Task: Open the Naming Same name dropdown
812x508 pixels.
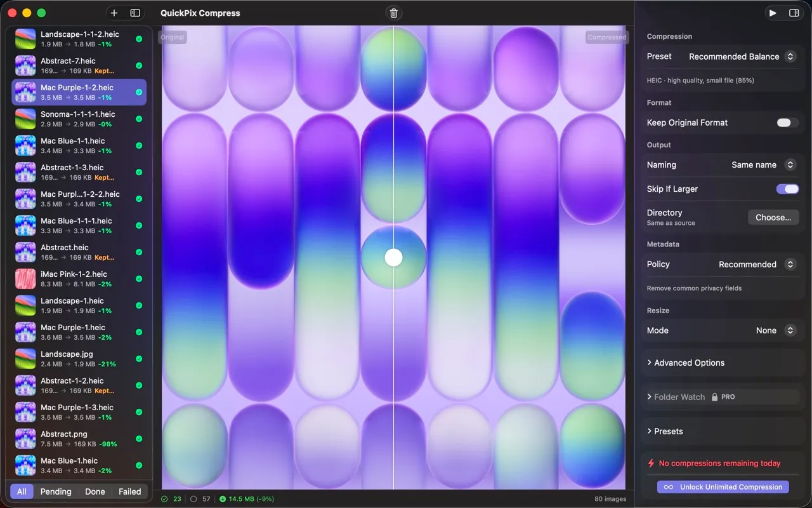Action: pos(763,164)
